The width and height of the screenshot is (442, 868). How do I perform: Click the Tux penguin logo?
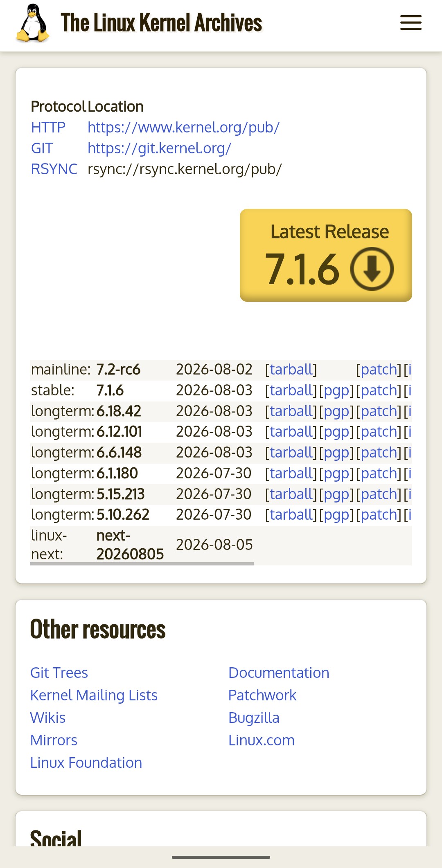click(33, 23)
